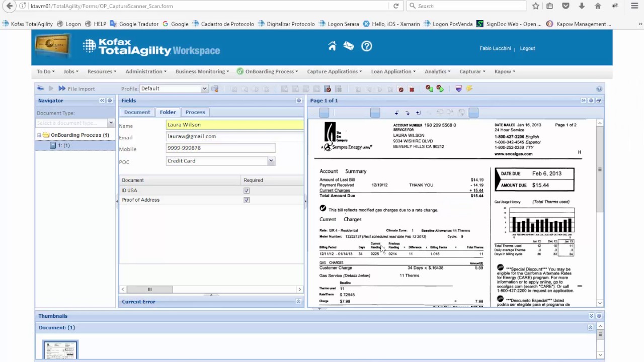Open the Cadastro de Protocolo bookmark
The image size is (644, 362).
pyautogui.click(x=223, y=24)
